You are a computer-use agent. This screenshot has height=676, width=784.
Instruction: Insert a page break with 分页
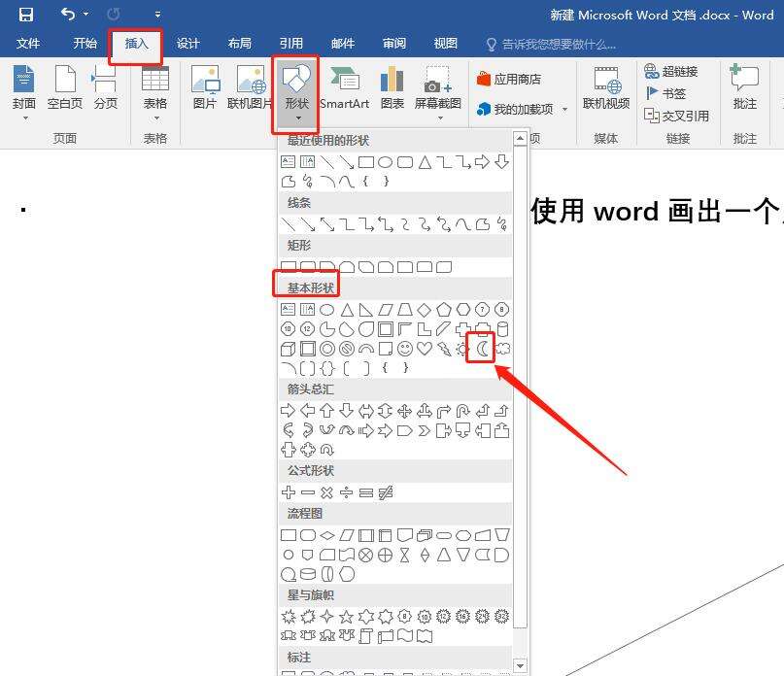[106, 87]
